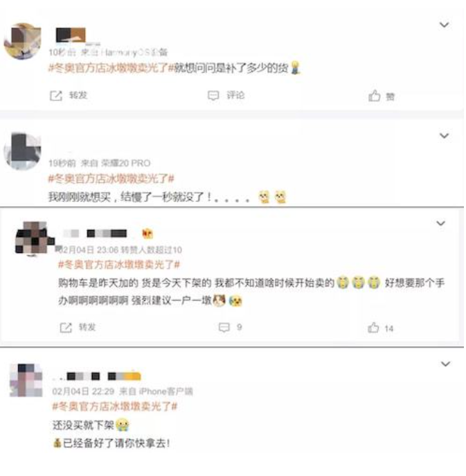The width and height of the screenshot is (466, 476).
Task: Click the repost icon on the third post
Action: coord(66,328)
